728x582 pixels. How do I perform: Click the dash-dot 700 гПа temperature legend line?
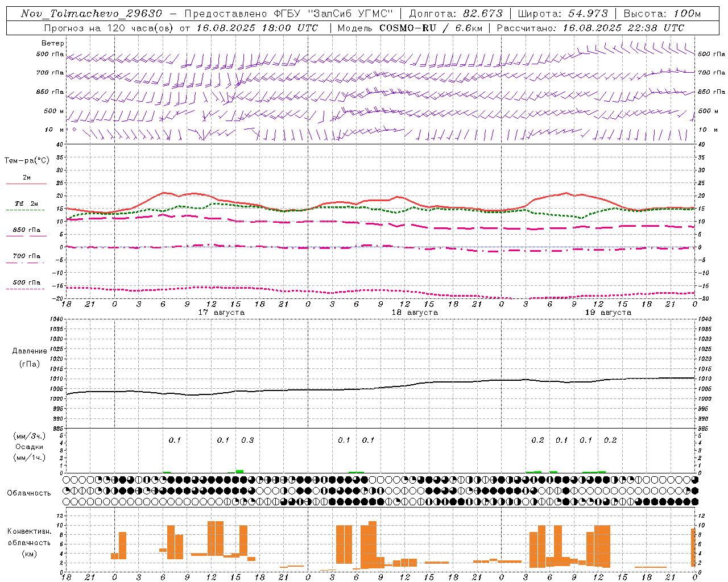pos(25,263)
